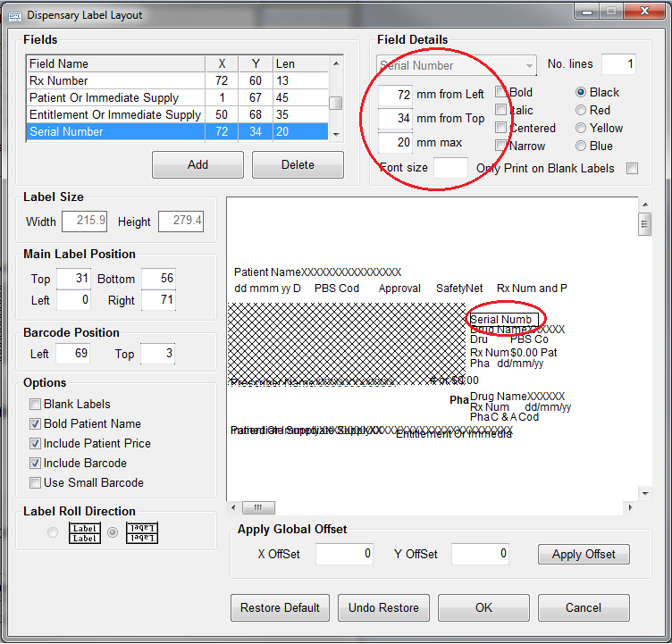This screenshot has height=644, width=672.
Task: Toggle the Use Small Barcode checkbox
Action: click(x=36, y=483)
